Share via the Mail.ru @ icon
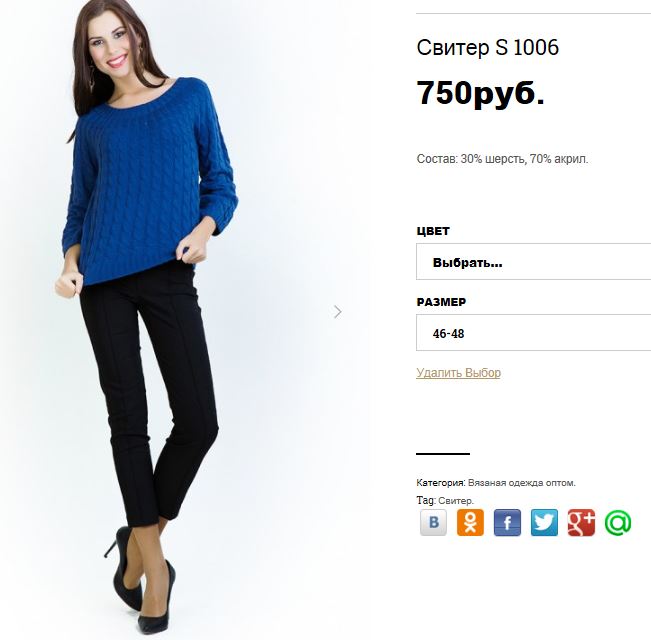Viewport: 651px width, 640px height. tap(618, 522)
